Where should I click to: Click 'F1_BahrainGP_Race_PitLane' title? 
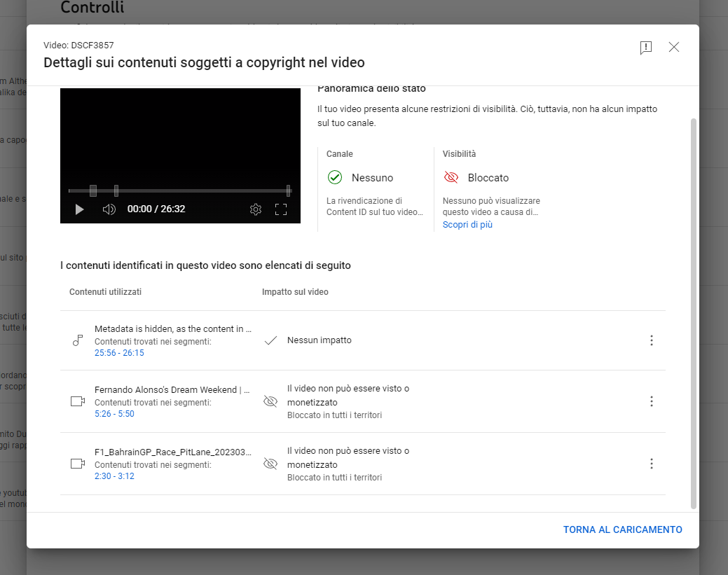coord(172,452)
